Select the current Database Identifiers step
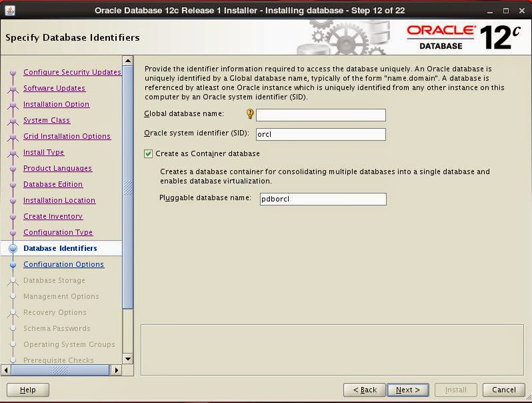532x403 pixels. click(x=61, y=248)
